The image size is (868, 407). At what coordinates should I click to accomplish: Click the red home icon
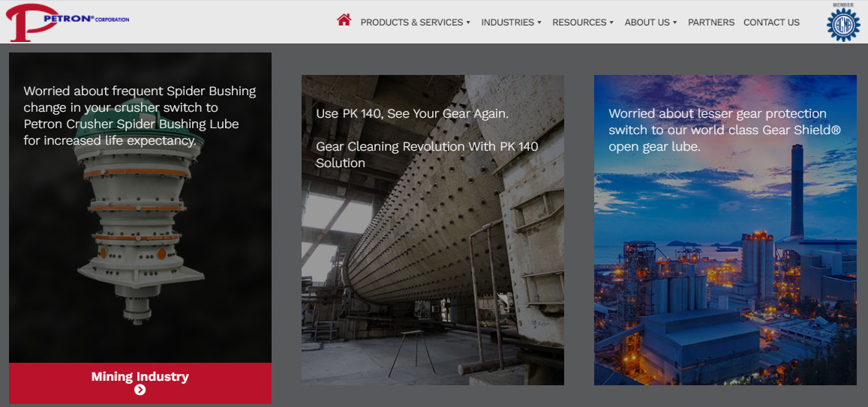click(344, 20)
